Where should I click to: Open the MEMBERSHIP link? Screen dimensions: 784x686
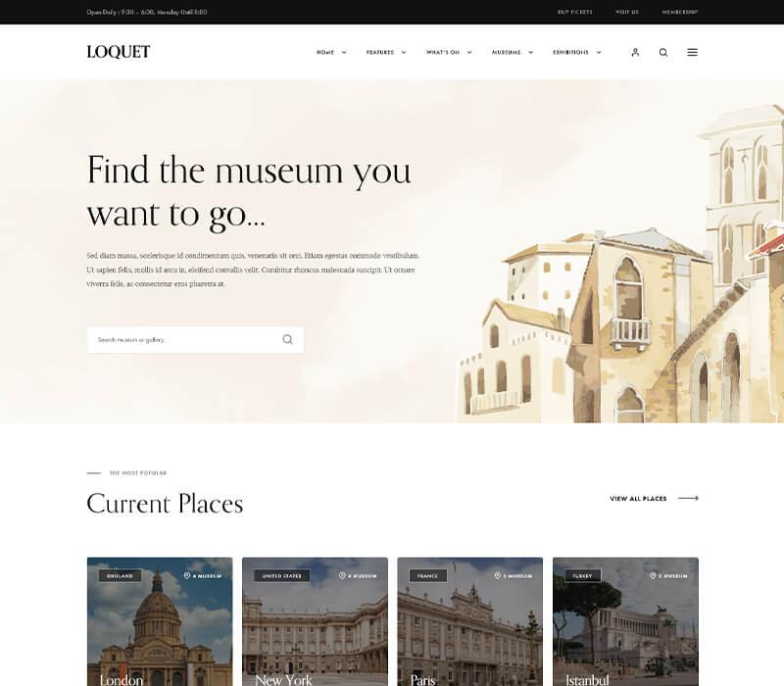(x=680, y=12)
